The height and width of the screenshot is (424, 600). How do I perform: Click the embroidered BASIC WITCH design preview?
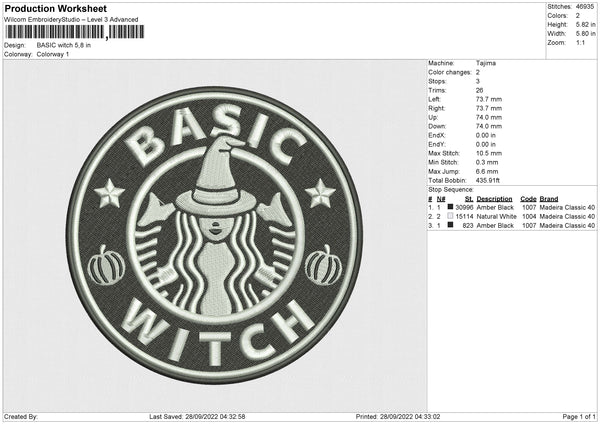point(214,235)
